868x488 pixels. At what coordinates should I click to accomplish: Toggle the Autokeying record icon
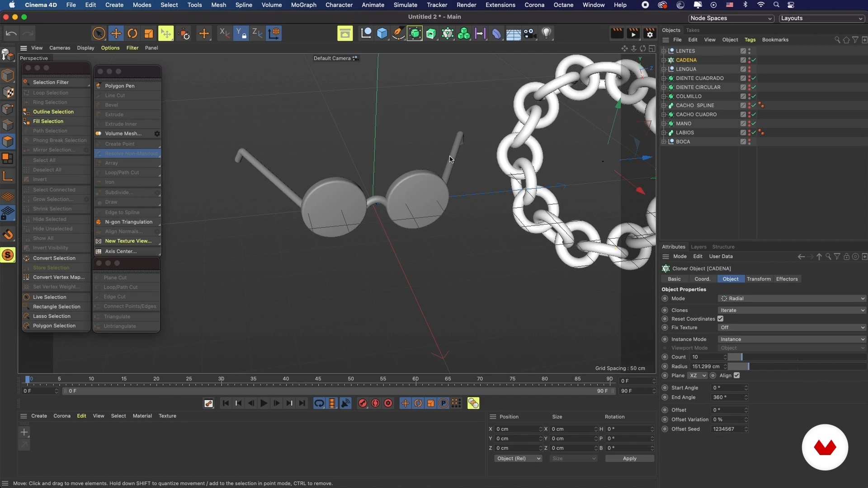coord(375,403)
